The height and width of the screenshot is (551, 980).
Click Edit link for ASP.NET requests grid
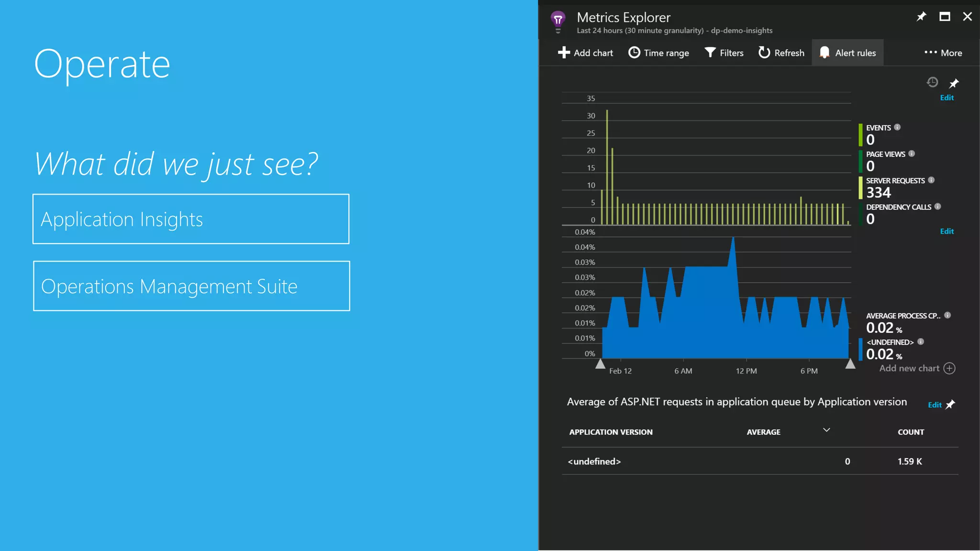tap(934, 405)
